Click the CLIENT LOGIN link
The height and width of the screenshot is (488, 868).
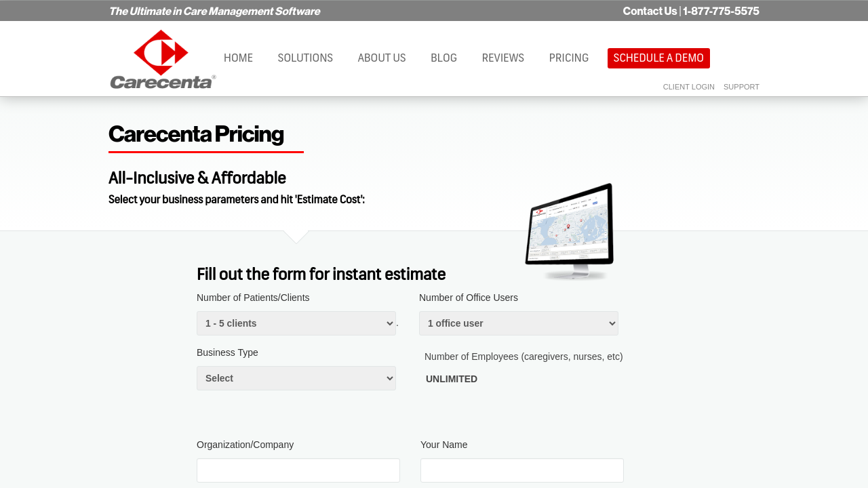pos(688,87)
